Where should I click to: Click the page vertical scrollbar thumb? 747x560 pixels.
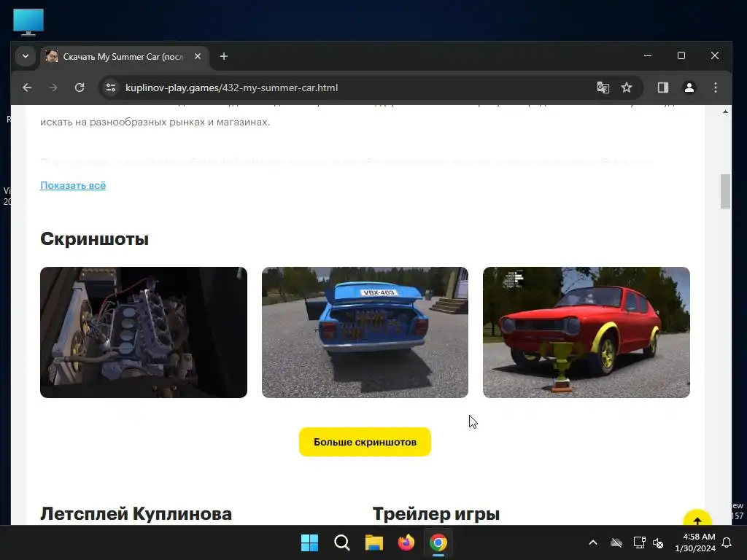click(x=725, y=192)
